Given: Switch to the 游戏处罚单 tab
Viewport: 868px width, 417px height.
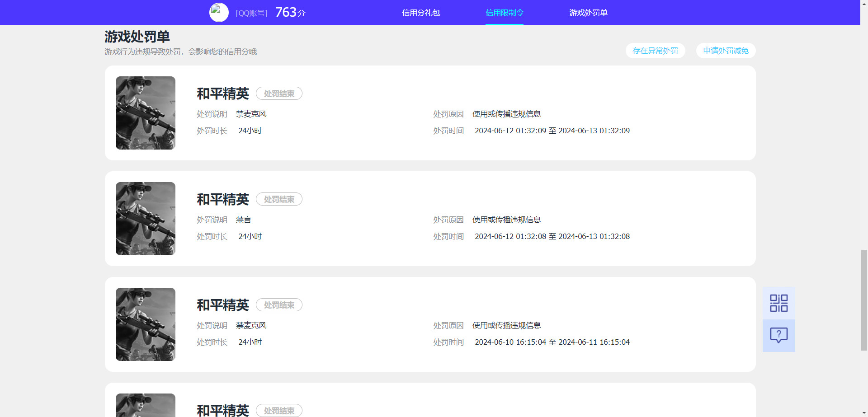Looking at the screenshot, I should tap(588, 13).
